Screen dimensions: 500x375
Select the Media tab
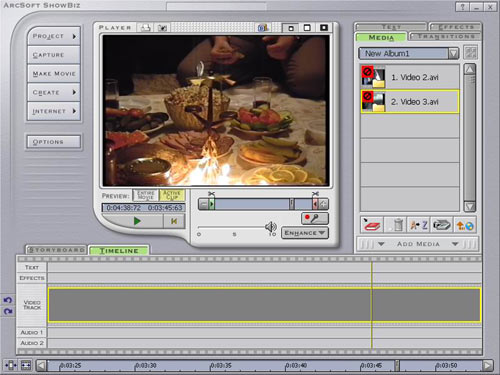click(x=381, y=37)
